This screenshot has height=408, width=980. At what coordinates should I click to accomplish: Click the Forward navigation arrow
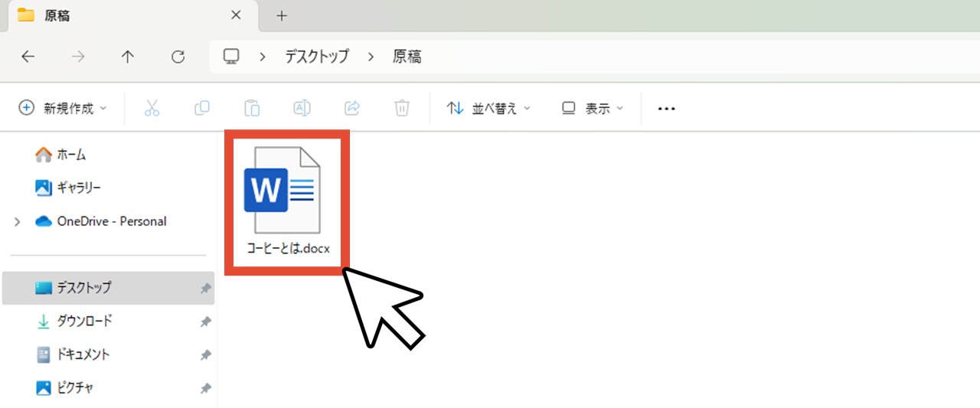tap(78, 57)
